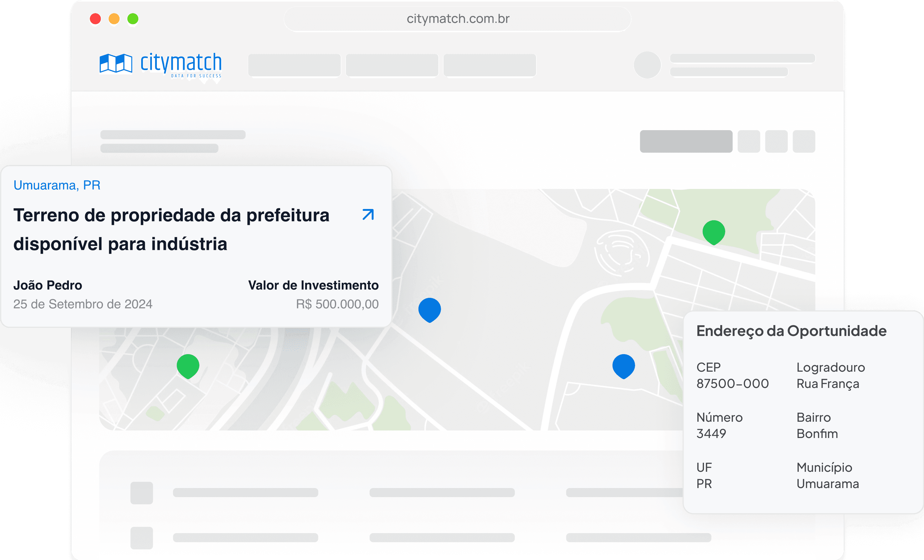
Task: Click the red window close dot
Action: click(95, 19)
